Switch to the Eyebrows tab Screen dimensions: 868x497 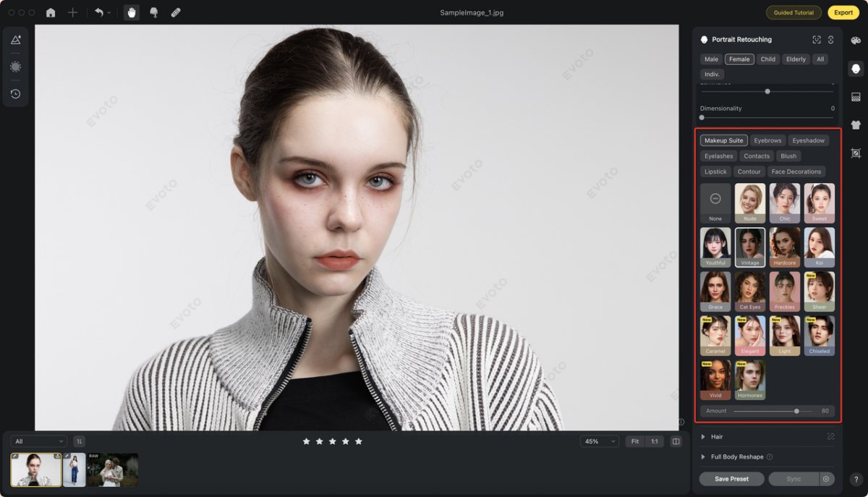pyautogui.click(x=767, y=140)
